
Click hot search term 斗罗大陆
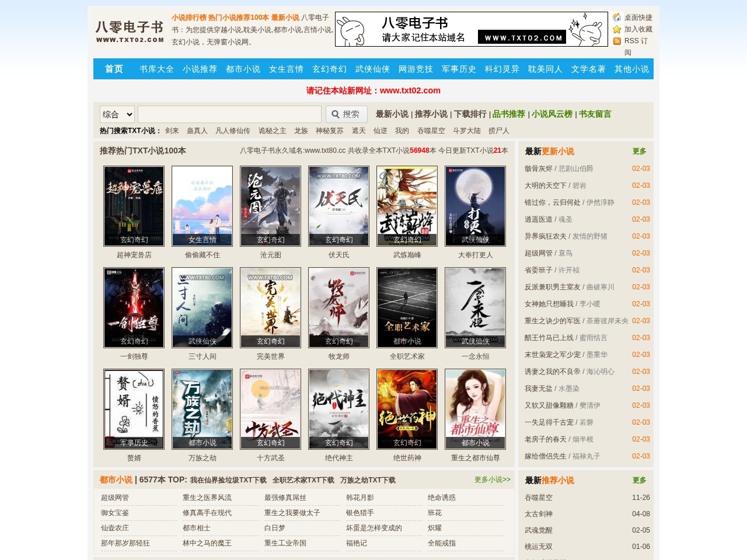[x=466, y=131]
